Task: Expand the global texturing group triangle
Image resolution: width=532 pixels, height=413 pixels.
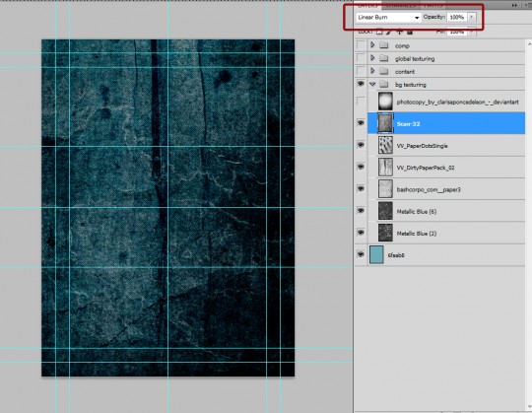Action: click(x=372, y=58)
